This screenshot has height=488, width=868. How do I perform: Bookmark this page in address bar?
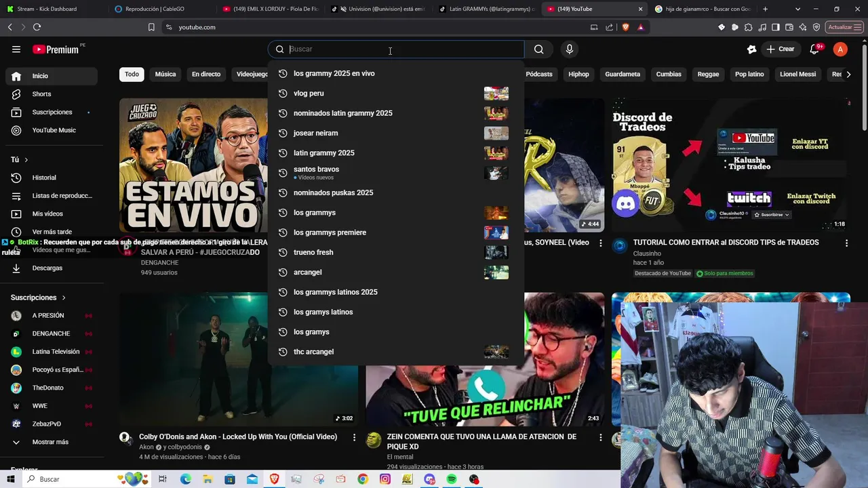coord(151,27)
